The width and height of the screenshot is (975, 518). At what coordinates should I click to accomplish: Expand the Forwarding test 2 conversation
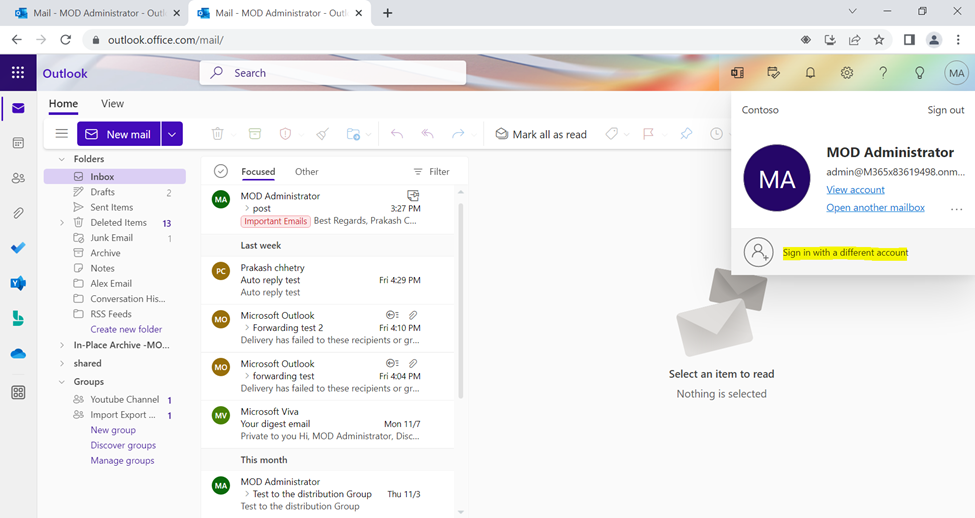(x=247, y=328)
